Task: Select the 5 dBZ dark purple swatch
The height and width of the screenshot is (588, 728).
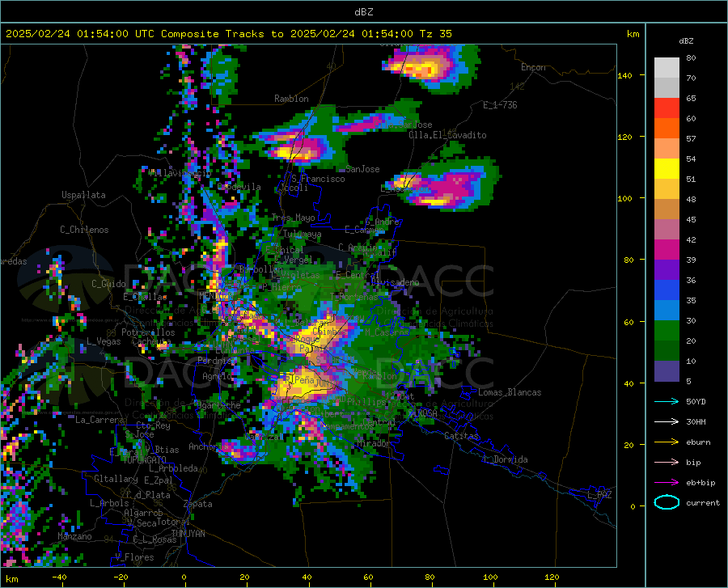Action: pyautogui.click(x=667, y=371)
